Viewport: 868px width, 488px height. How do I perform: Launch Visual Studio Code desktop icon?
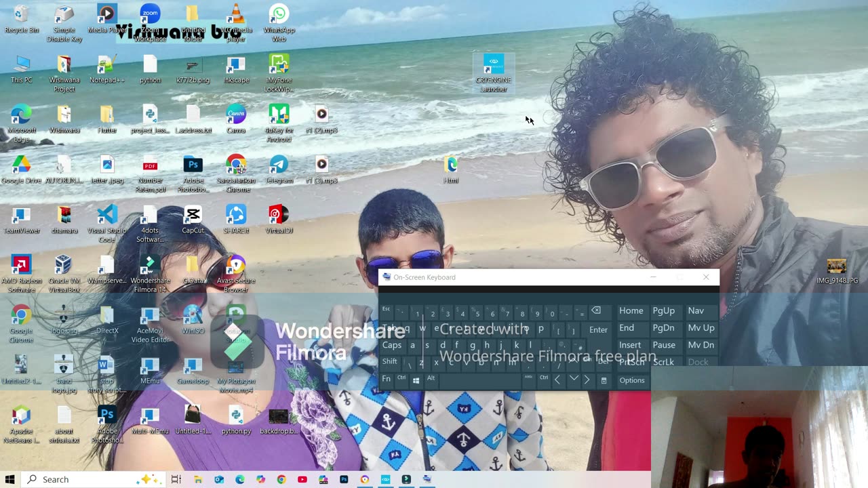(x=106, y=224)
